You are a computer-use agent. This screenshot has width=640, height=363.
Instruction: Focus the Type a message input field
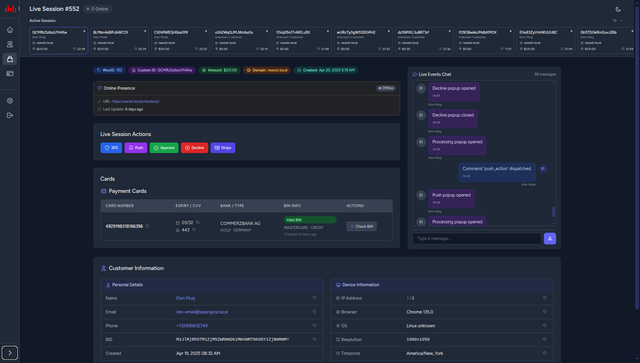(477, 238)
